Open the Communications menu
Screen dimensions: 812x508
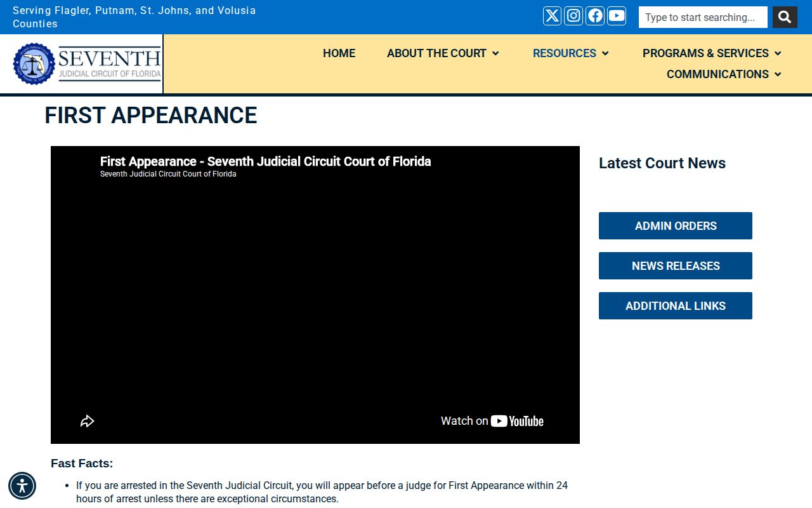pos(717,74)
